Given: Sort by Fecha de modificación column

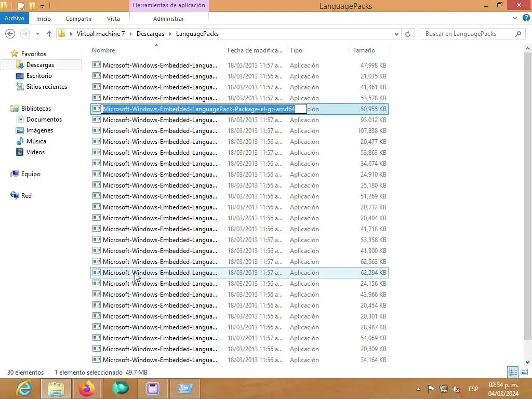Looking at the screenshot, I should click(x=255, y=50).
